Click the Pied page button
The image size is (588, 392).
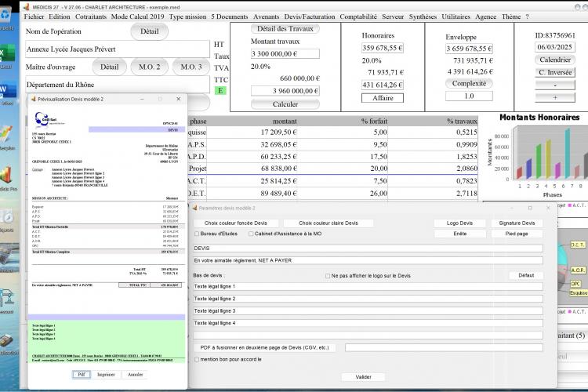(x=517, y=234)
